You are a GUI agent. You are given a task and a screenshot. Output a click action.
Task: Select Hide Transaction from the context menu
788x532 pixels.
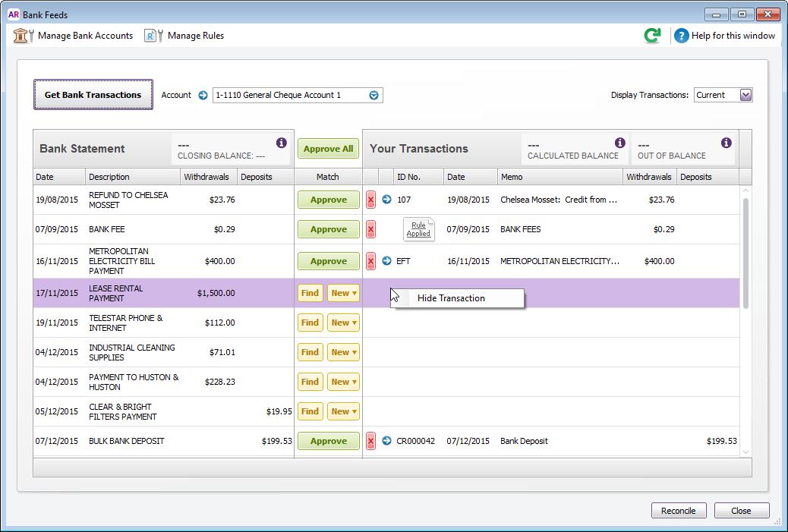coord(452,298)
